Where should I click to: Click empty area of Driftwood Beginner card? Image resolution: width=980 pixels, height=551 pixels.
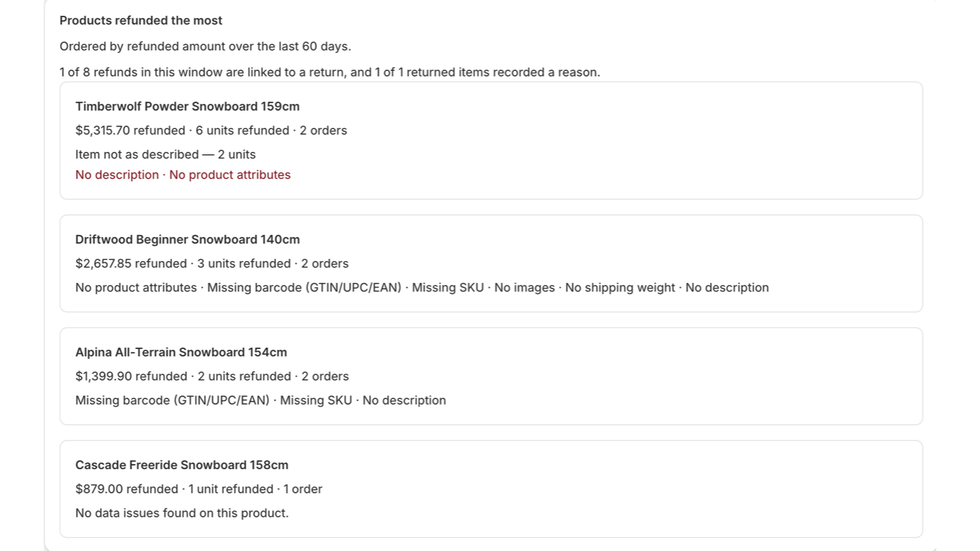(612, 251)
